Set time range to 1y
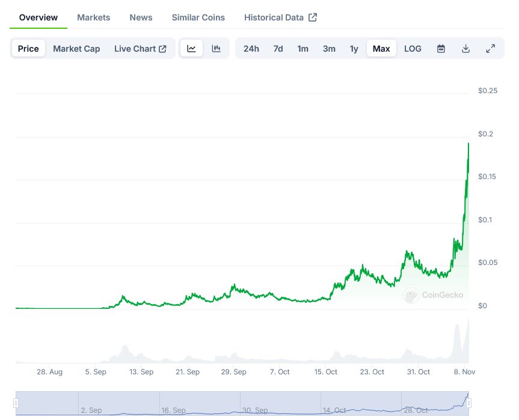 click(x=354, y=49)
